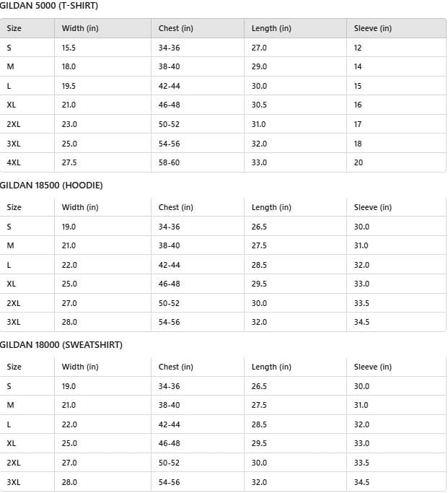Image resolution: width=448 pixels, height=493 pixels.
Task: Click Chest (in) header in Sweatshirt table
Action: (x=176, y=367)
